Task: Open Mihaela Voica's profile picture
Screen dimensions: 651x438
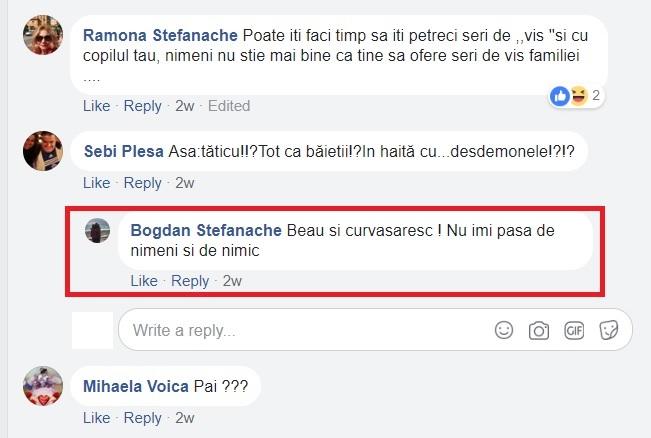Action: coord(43,386)
